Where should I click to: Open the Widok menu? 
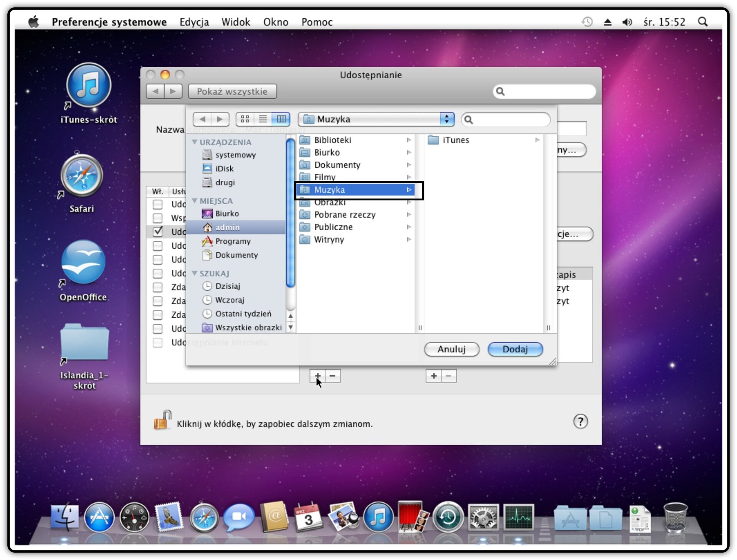click(235, 22)
